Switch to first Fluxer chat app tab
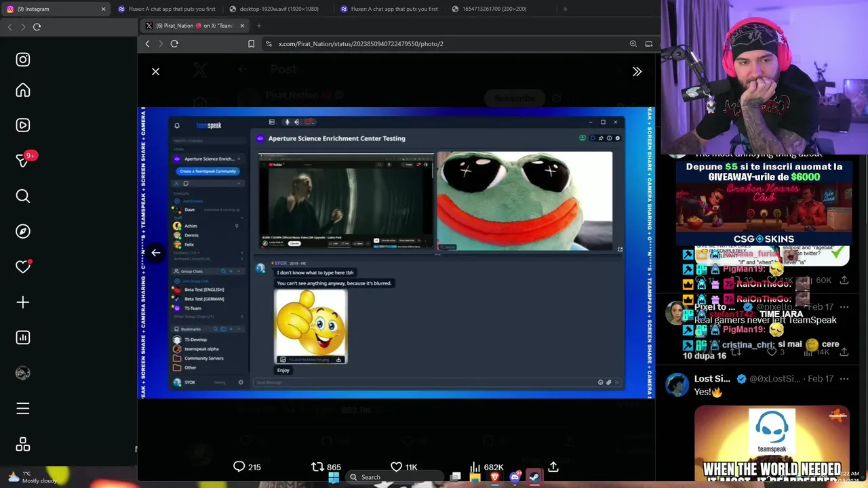 166,9
